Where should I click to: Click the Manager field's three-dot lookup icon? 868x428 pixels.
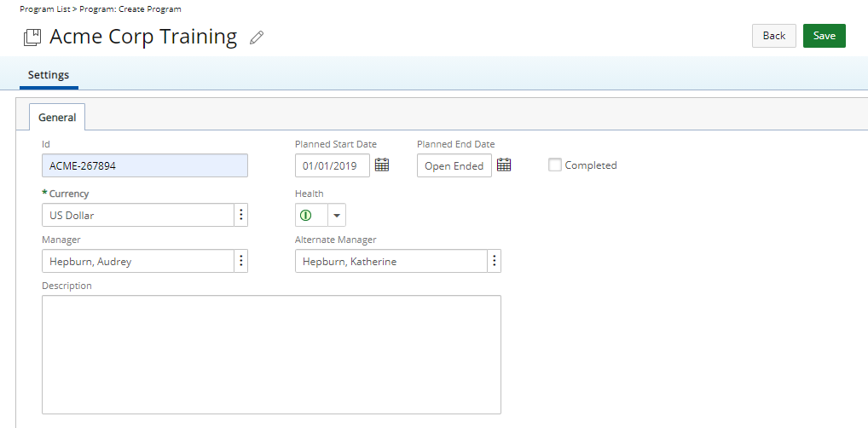tap(240, 261)
